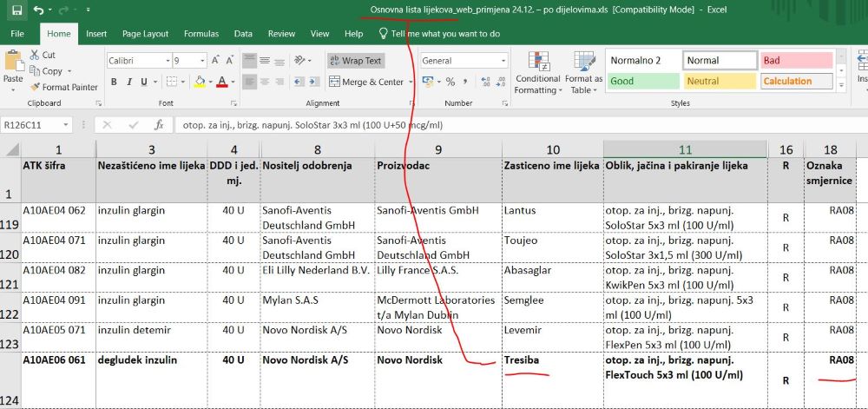Apply red font color with the A icon
The width and height of the screenshot is (868, 409).
[x=222, y=82]
